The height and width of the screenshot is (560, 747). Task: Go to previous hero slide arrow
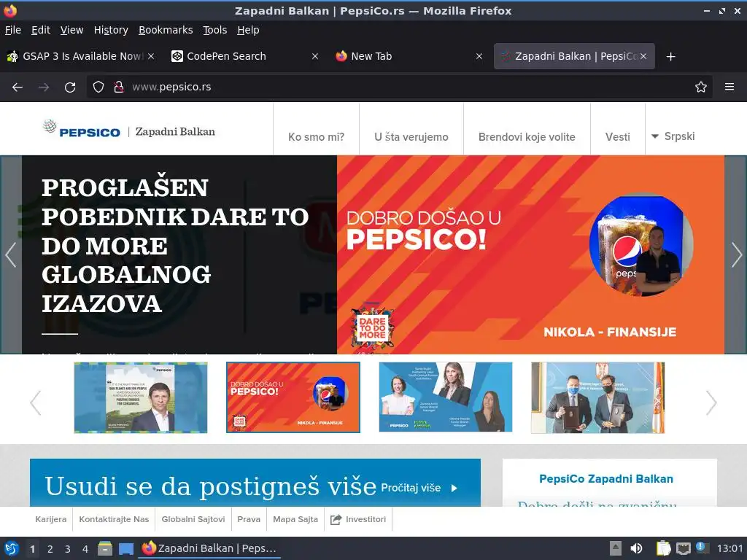tap(11, 254)
